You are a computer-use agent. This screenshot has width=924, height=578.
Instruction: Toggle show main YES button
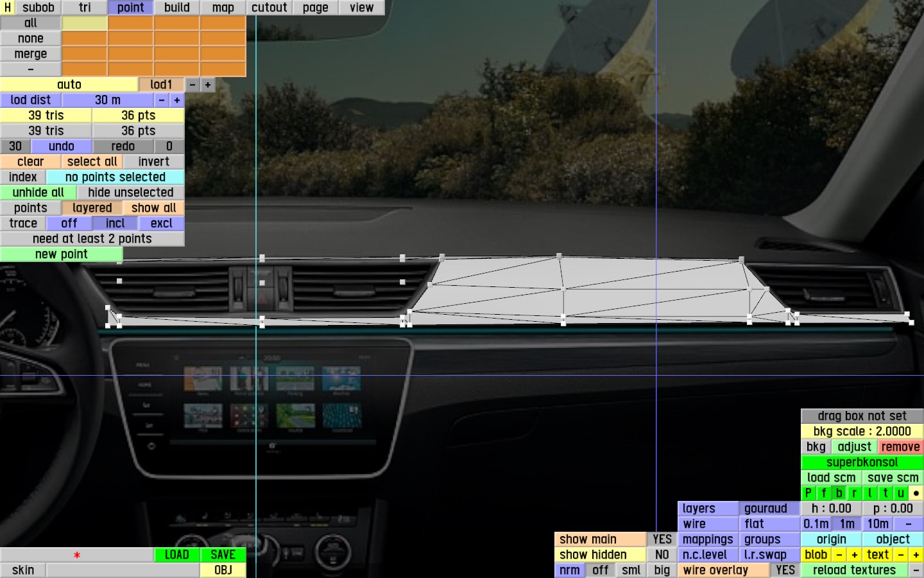(662, 539)
